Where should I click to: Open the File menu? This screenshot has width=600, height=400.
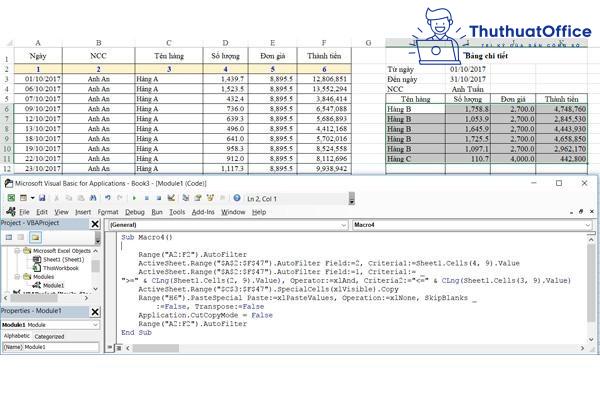pos(24,212)
